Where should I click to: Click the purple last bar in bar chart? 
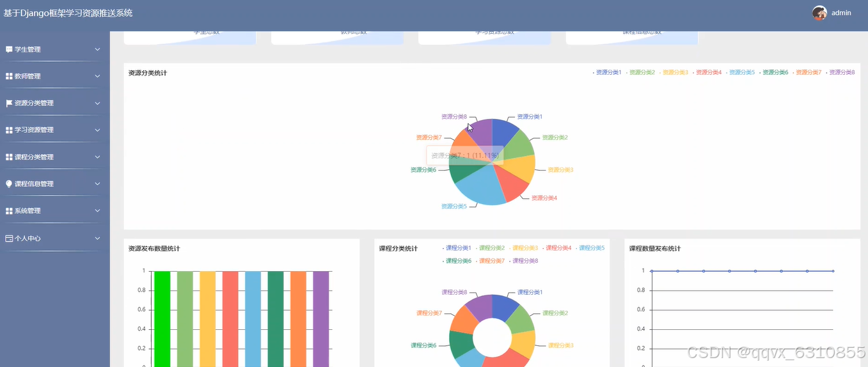coord(320,318)
